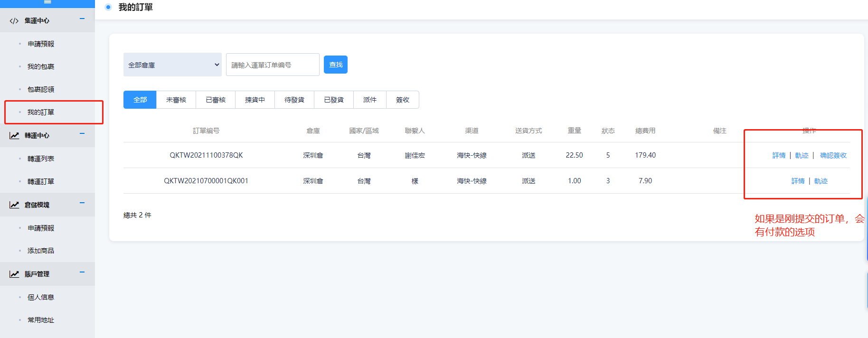The height and width of the screenshot is (338, 868).
Task: Switch to the 簽收 tab
Action: pos(403,100)
